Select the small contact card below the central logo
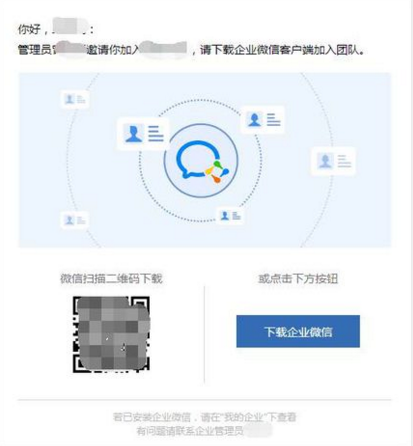The height and width of the screenshot is (446, 413). point(230,216)
